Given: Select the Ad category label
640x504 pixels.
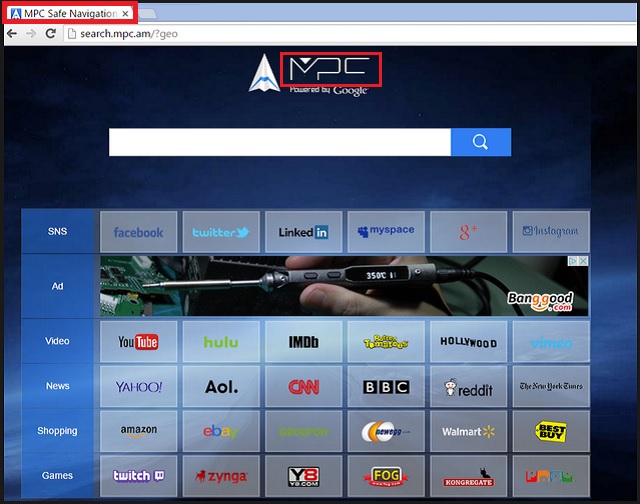Looking at the screenshot, I should pyautogui.click(x=58, y=286).
